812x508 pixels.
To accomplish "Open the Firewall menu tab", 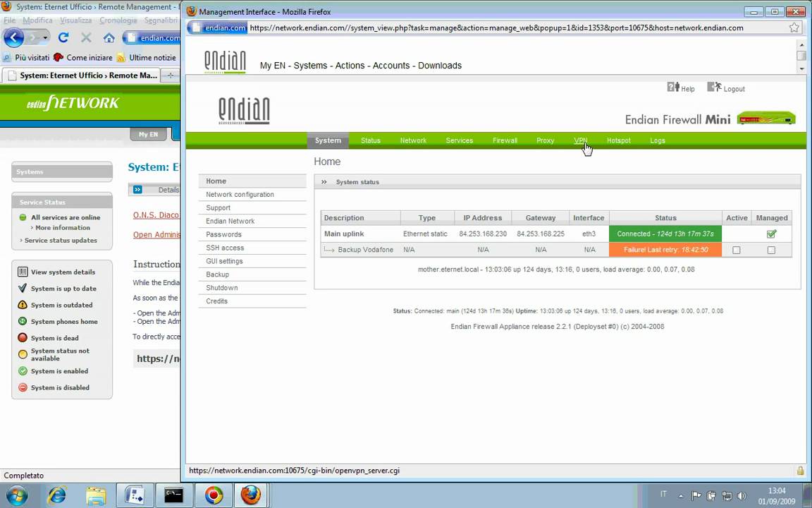I will click(505, 140).
